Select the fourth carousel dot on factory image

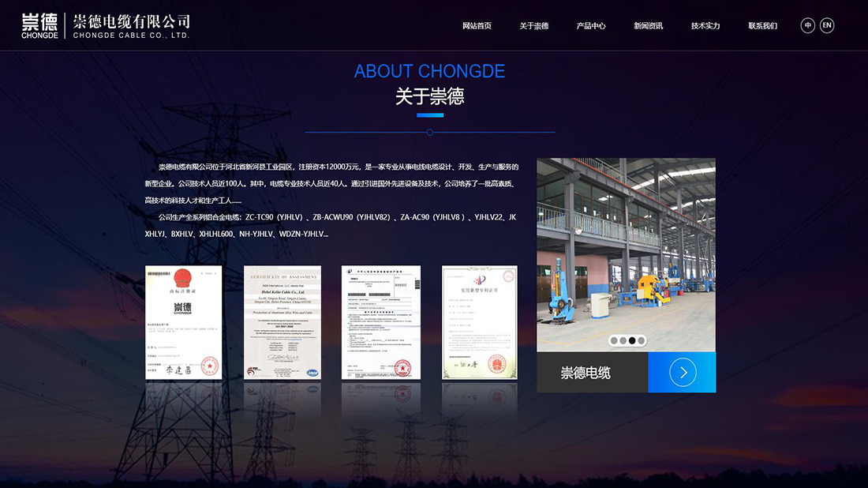(641, 340)
